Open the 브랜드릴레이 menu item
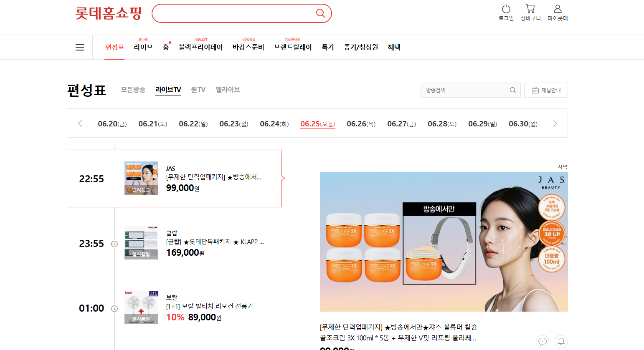Screen dimensions: 644x350 [293, 47]
